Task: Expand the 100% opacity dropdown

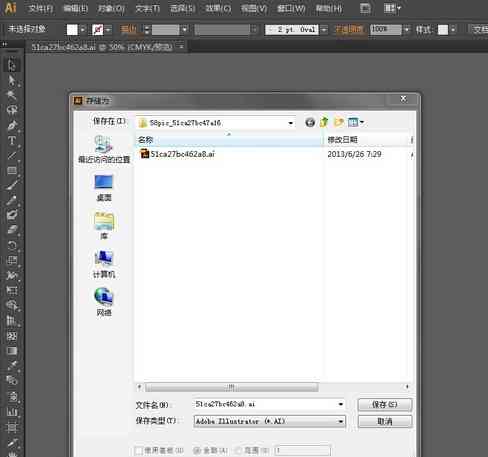Action: [x=406, y=30]
